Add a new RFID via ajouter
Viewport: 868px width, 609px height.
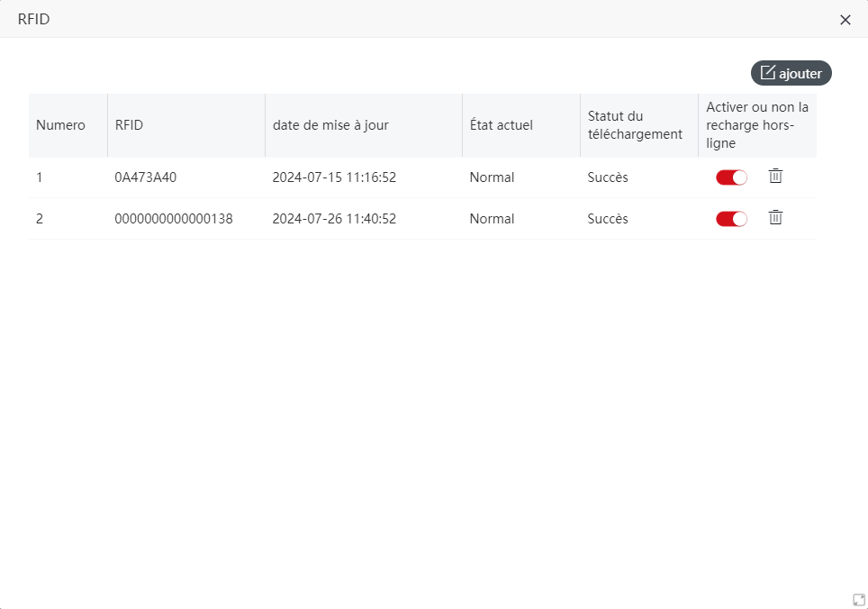pyautogui.click(x=791, y=73)
